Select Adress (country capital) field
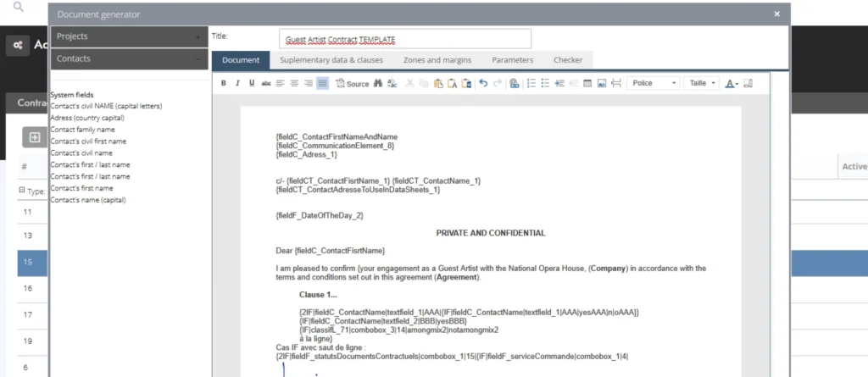868x377 pixels. pos(87,118)
